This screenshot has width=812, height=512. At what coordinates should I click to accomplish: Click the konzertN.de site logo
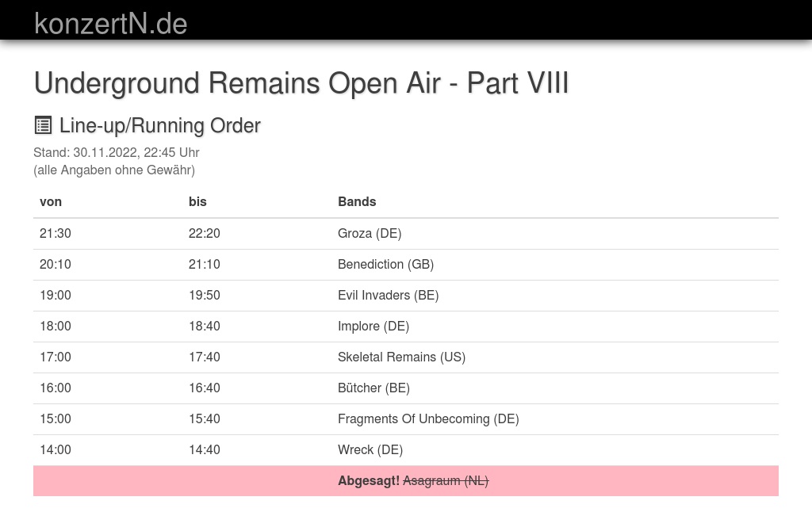tap(111, 24)
